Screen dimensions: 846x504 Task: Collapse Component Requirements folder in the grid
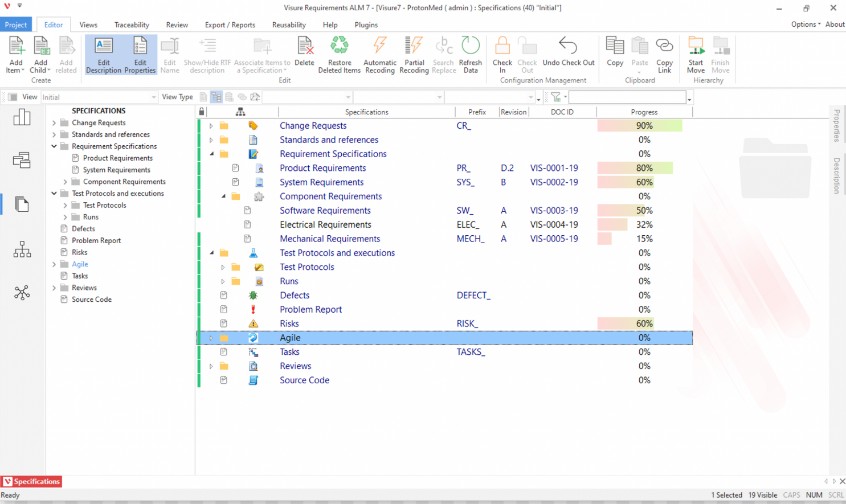tap(223, 196)
